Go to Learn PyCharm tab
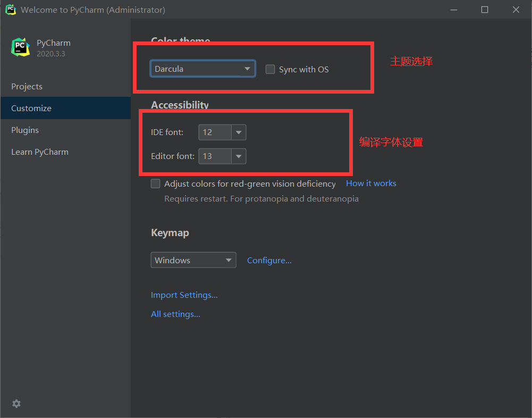Image resolution: width=532 pixels, height=418 pixels. click(65, 152)
